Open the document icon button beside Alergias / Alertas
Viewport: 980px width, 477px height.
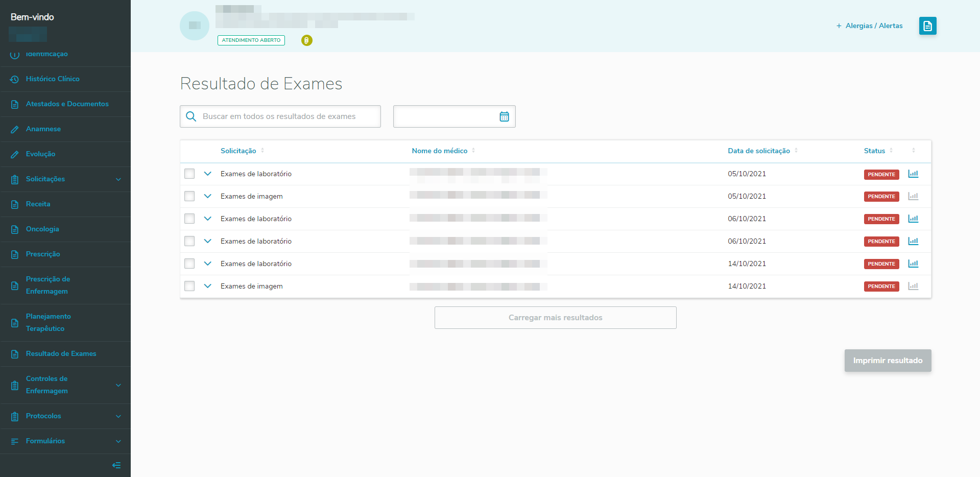[x=927, y=26]
